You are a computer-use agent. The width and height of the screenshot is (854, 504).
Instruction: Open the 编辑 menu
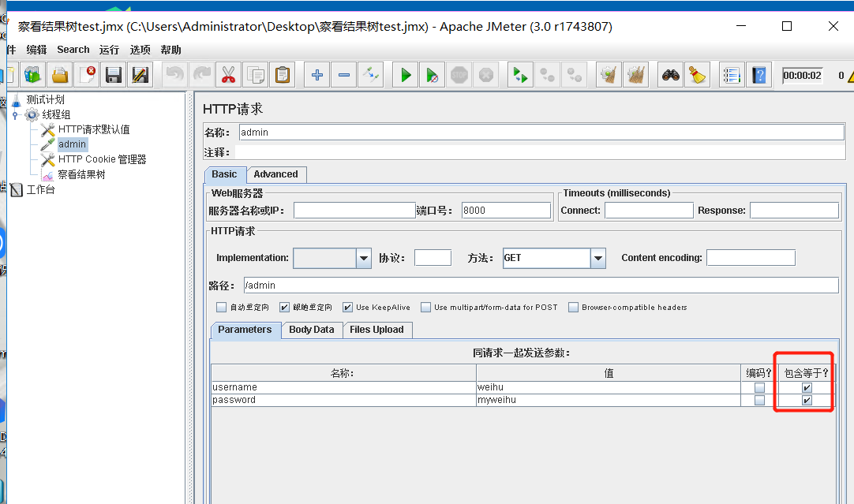coord(36,50)
